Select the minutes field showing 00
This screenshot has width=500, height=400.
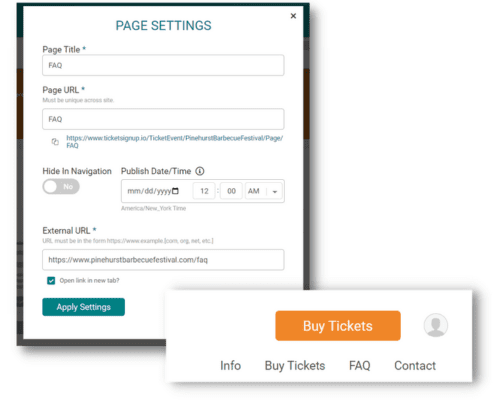click(x=231, y=191)
